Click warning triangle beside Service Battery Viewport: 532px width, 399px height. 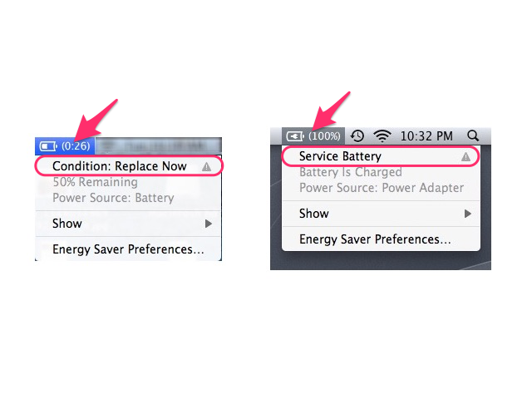coord(465,156)
